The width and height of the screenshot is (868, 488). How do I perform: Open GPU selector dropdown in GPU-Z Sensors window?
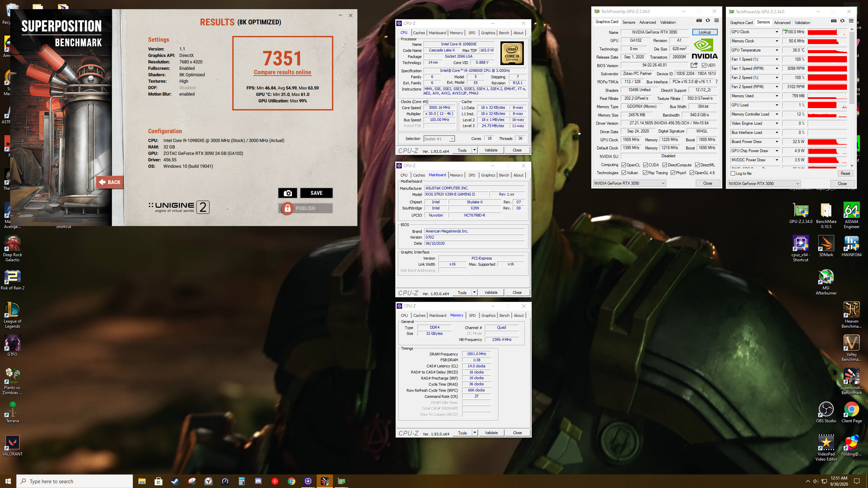point(764,184)
